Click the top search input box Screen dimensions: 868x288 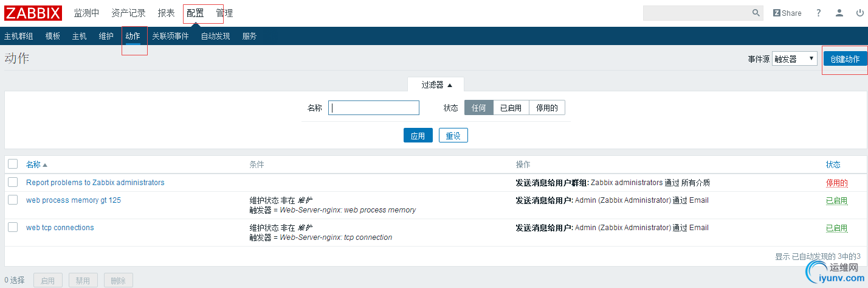[x=697, y=13]
